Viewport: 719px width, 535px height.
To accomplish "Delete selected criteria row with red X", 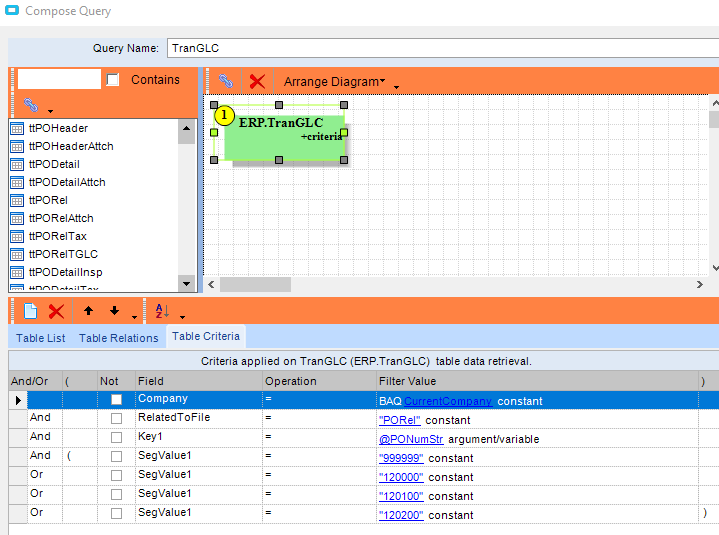I will (x=57, y=312).
